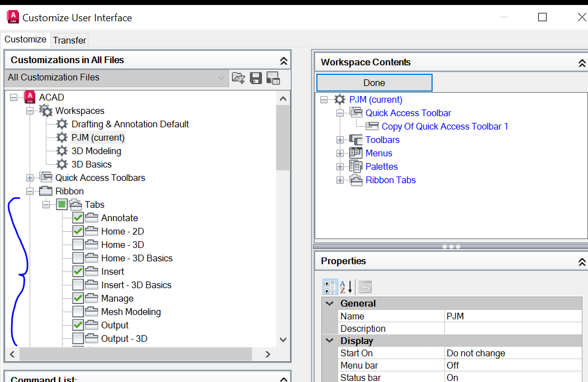
Task: Click the Menus node icon in Workspace Contents
Action: tap(356, 153)
